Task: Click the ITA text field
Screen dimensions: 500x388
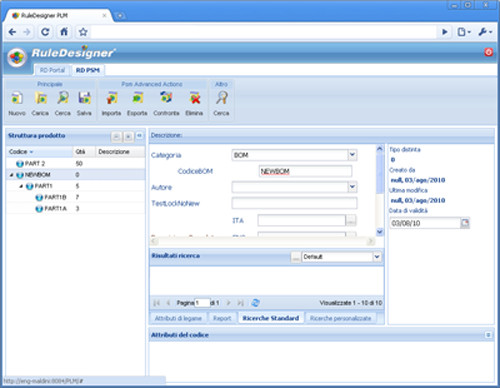Action: (x=302, y=220)
